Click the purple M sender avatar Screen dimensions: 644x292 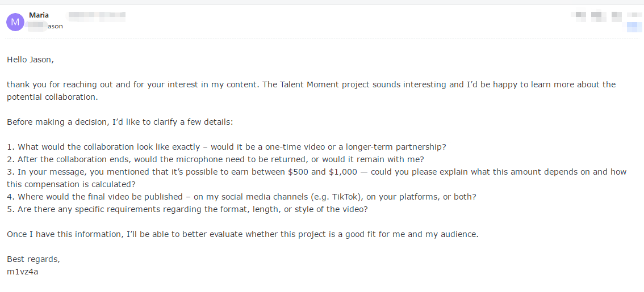pos(15,22)
